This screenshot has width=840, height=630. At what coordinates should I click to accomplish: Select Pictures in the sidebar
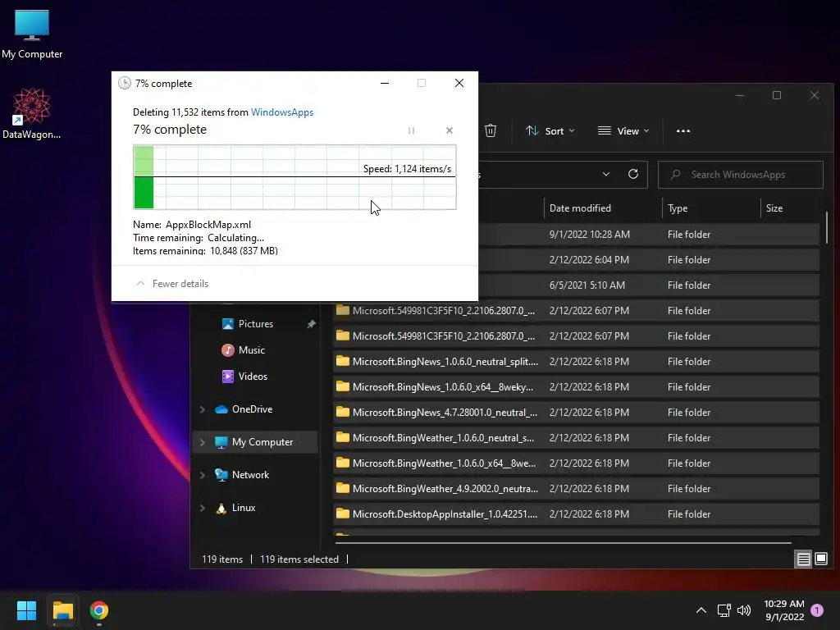tap(255, 324)
